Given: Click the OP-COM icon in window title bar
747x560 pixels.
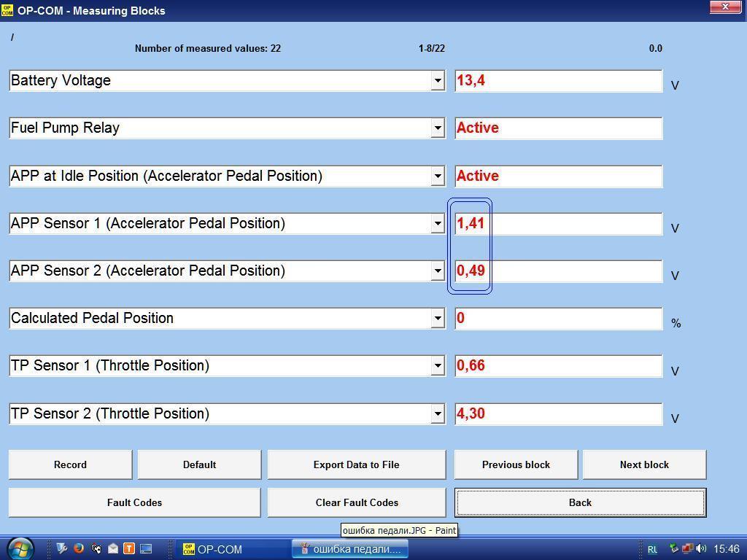Looking at the screenshot, I should tap(7, 10).
